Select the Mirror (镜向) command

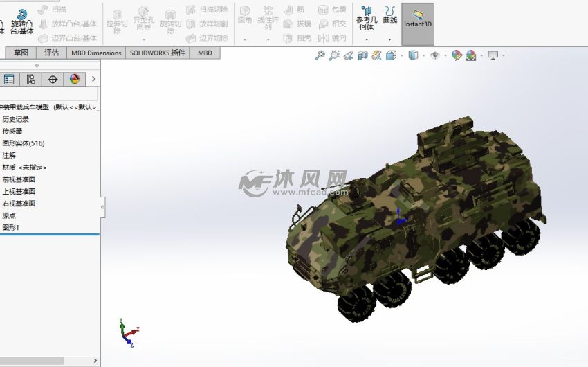coord(332,38)
